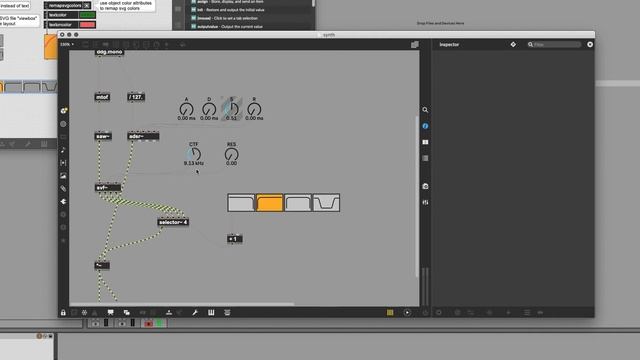
Task: Click the green button in bottom background bar
Action: pyautogui.click(x=160, y=323)
